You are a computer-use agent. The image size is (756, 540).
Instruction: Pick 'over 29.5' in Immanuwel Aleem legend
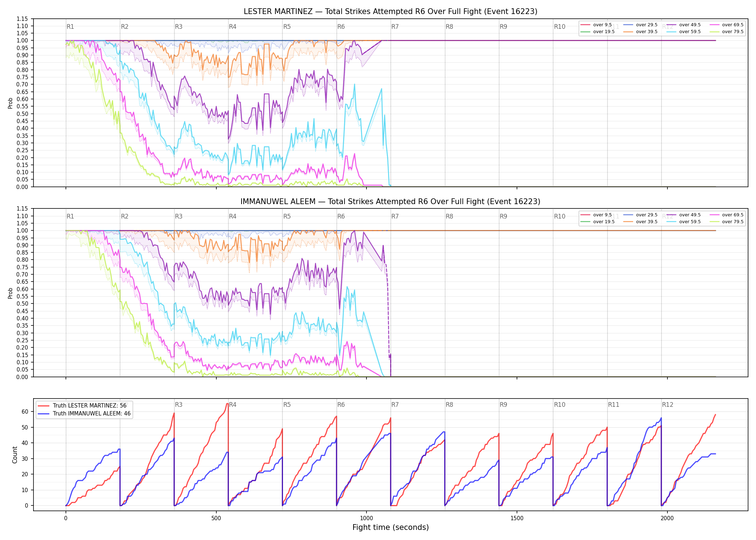point(640,215)
